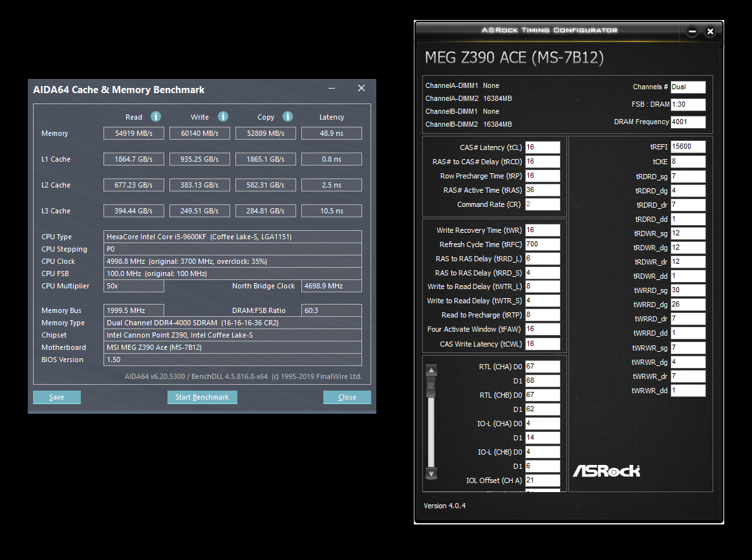The image size is (752, 560).
Task: Select the RAS# Active Time (tRAS) field
Action: click(543, 190)
